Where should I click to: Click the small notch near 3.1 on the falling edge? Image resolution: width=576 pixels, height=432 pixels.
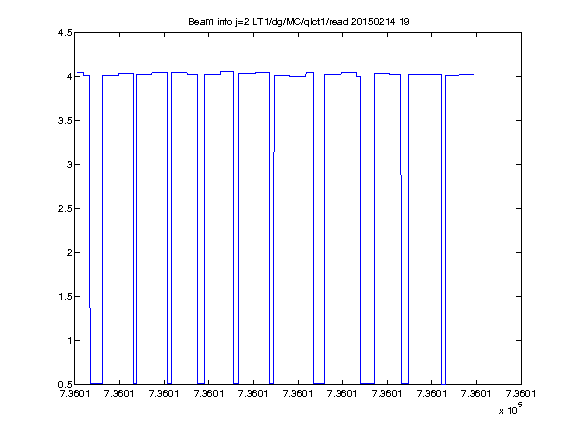point(274,151)
